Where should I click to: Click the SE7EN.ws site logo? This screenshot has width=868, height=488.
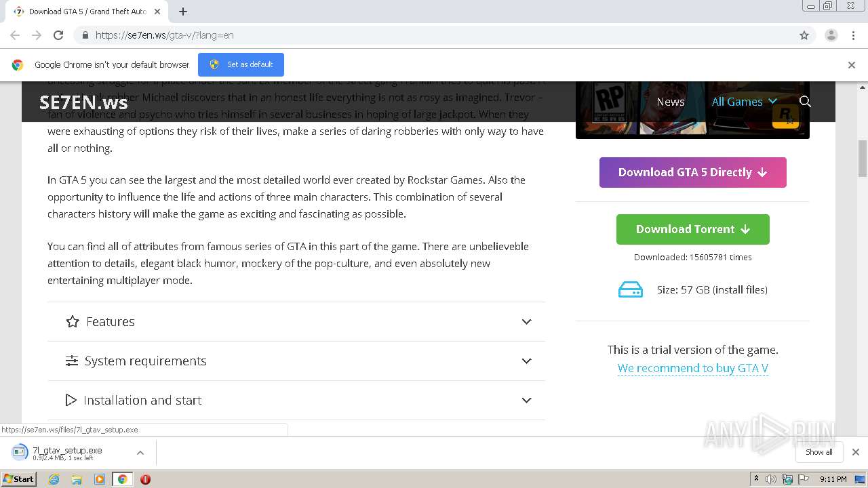83,102
